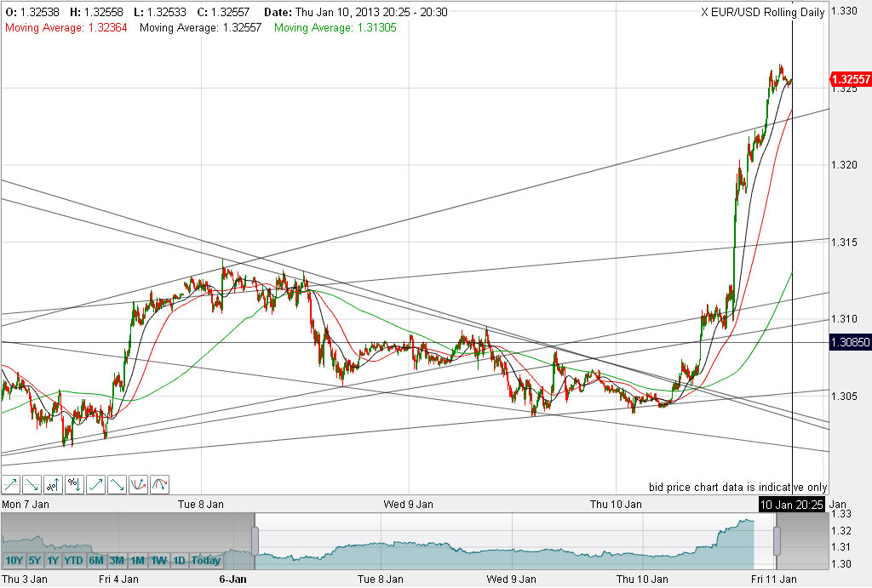Click the dark 1.30850 horizontal line price label
The width and height of the screenshot is (872, 588).
(851, 342)
